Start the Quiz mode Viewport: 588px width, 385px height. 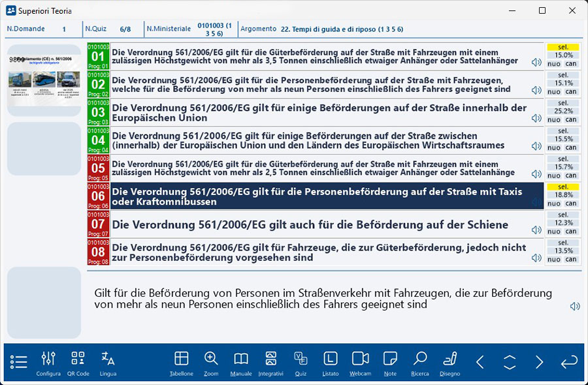click(301, 362)
